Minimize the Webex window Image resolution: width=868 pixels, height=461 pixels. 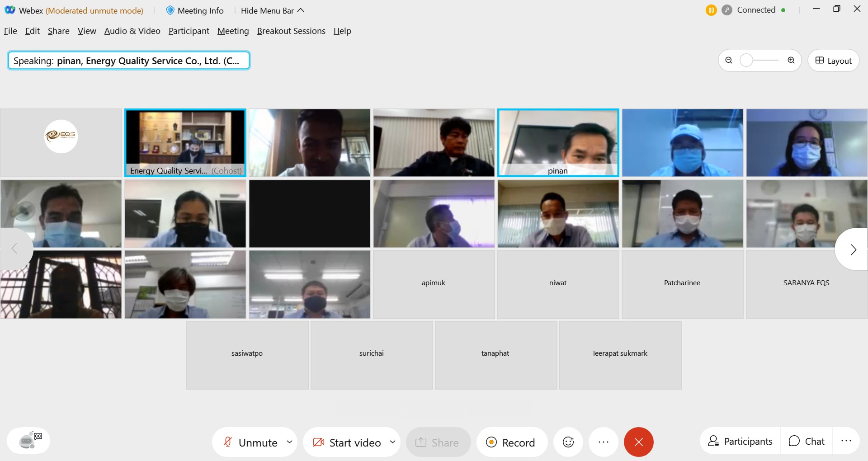click(816, 9)
